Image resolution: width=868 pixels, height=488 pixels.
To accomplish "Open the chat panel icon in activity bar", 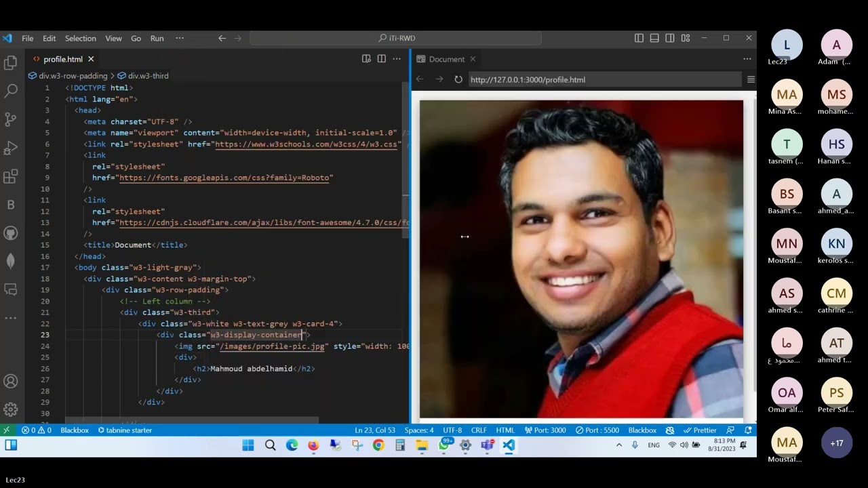I will [x=11, y=289].
